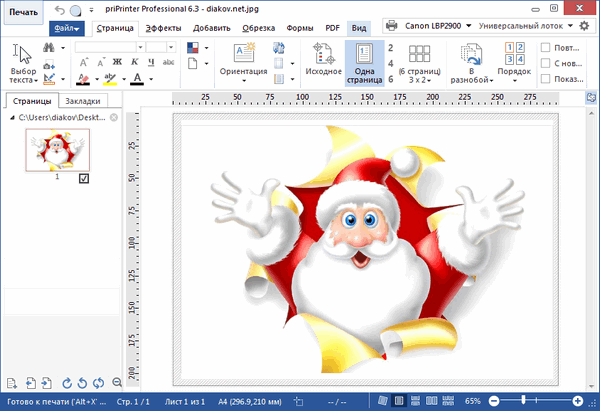
Task: Toggle strikethrough abc formatting
Action: (168, 62)
